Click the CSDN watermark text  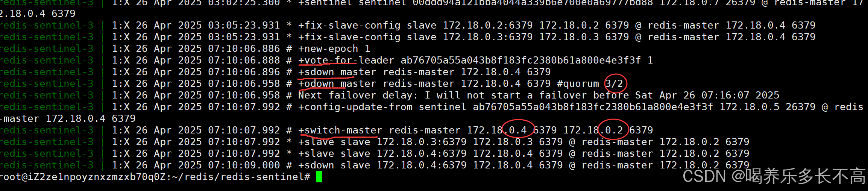coord(774,176)
